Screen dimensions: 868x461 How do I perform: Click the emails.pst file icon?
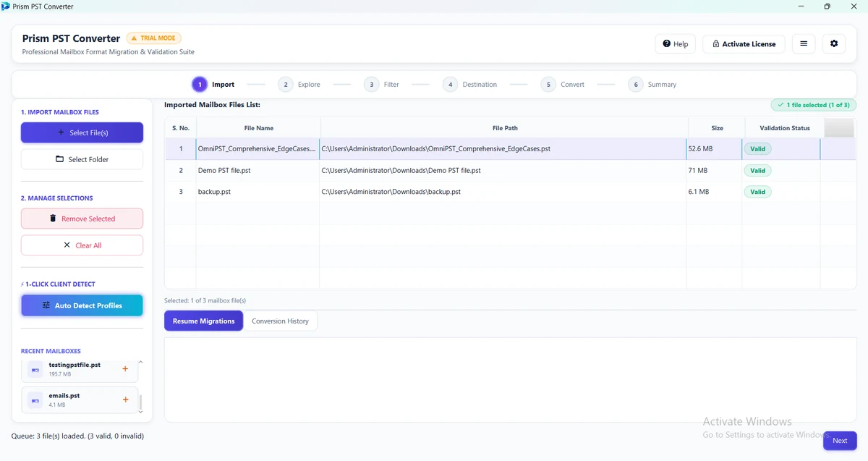click(35, 399)
